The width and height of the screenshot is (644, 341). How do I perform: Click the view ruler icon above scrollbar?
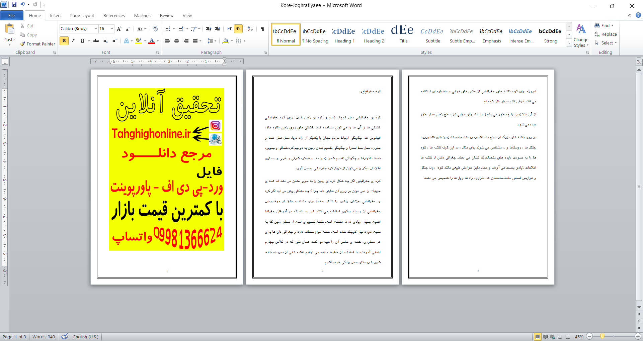[x=639, y=62]
